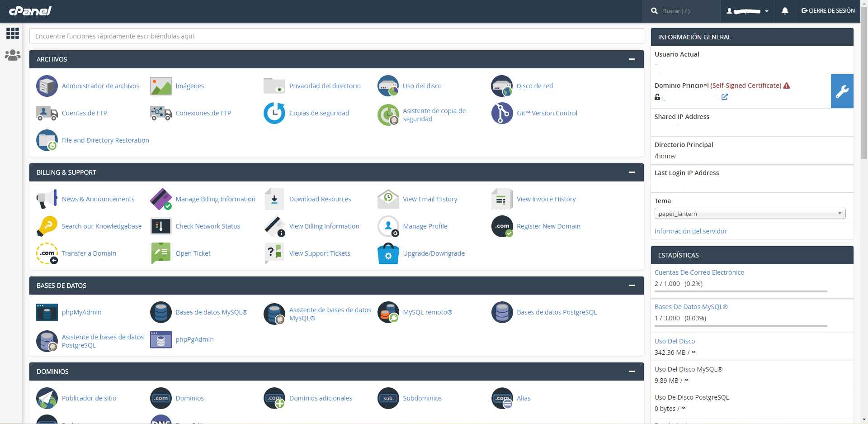Click the Download Resources icon

(x=274, y=199)
